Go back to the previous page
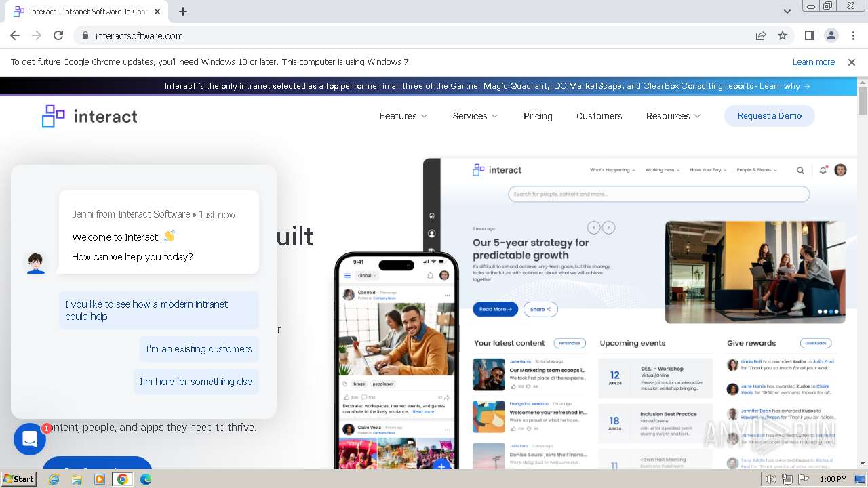This screenshot has width=868, height=488. (x=15, y=35)
